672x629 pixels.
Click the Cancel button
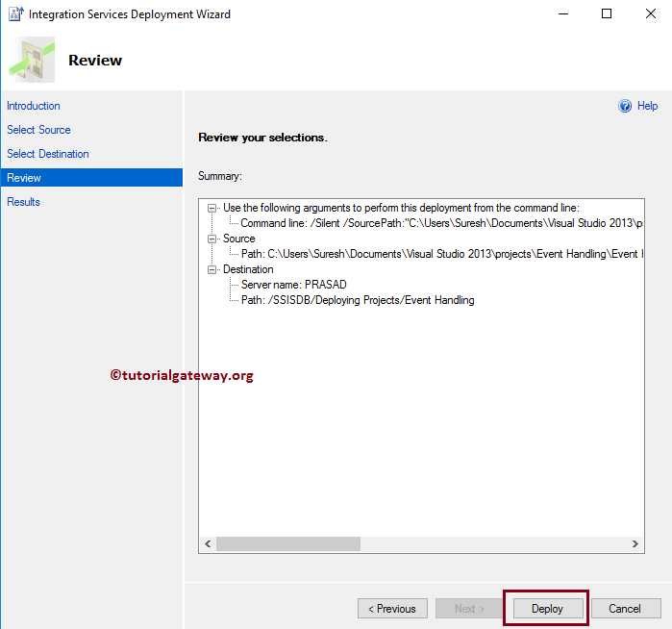click(x=626, y=609)
